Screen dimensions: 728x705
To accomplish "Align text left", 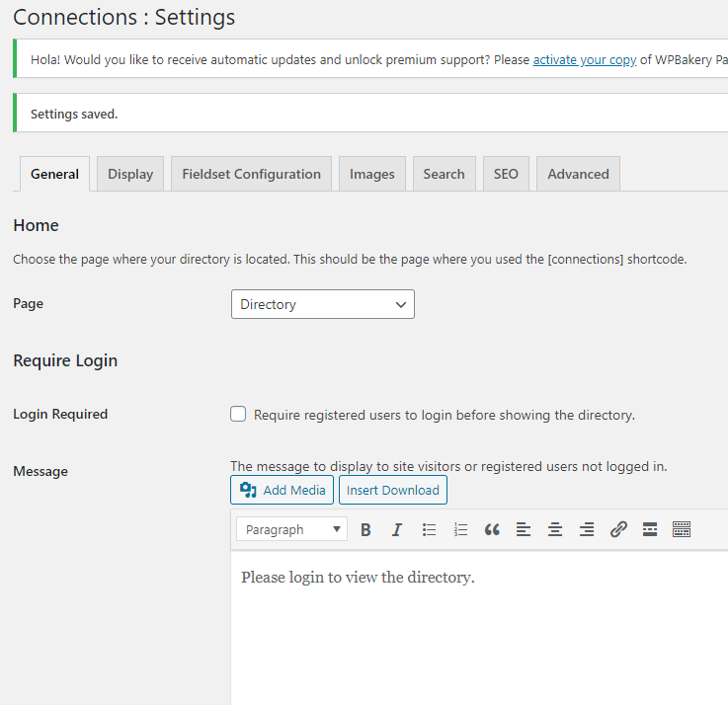I will click(524, 529).
